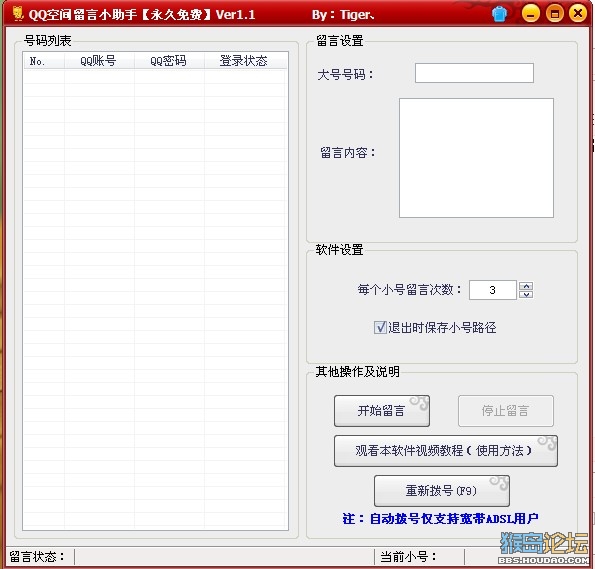Click the 停止留言 button
Screen dimensions: 595x569
(x=506, y=411)
